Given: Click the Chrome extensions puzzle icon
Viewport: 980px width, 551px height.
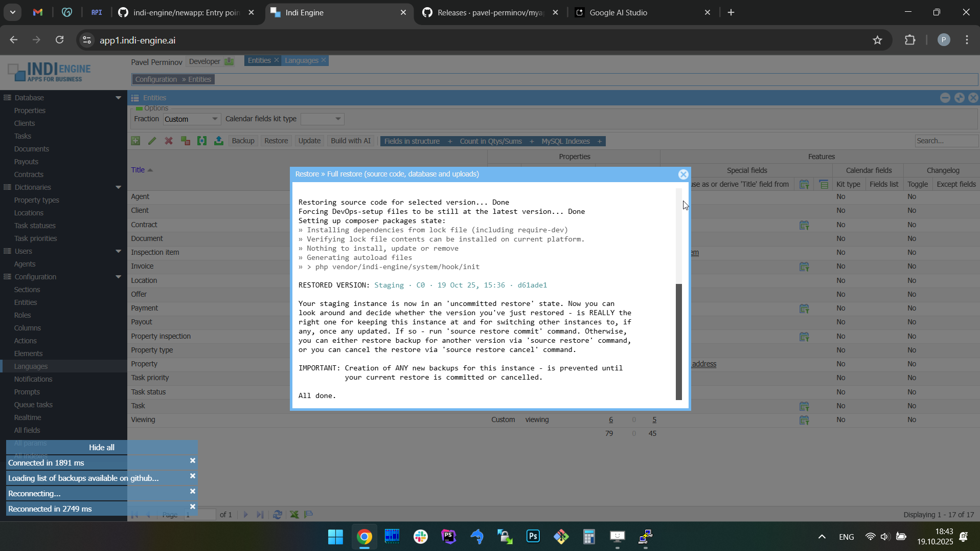Looking at the screenshot, I should (910, 40).
